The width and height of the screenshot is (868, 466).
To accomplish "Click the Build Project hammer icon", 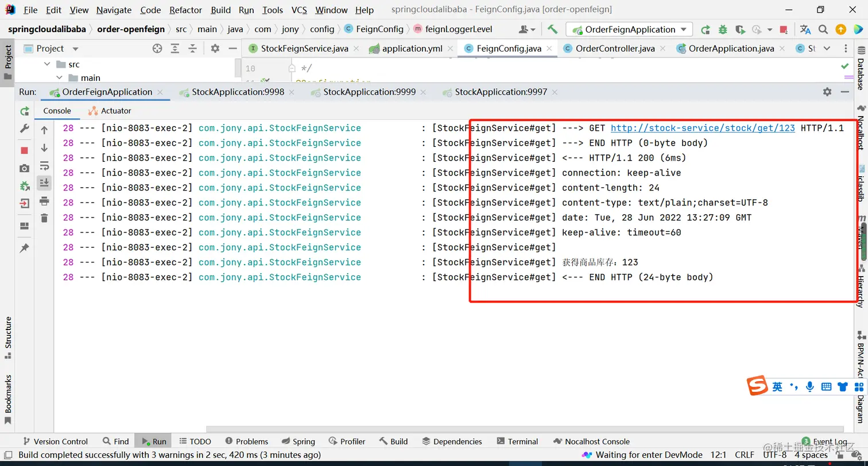I will pos(552,29).
